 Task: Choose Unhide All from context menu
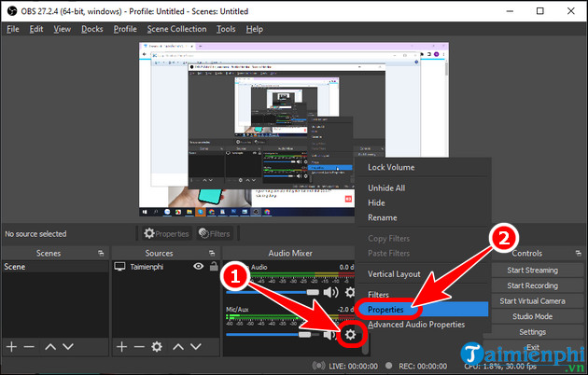(386, 188)
